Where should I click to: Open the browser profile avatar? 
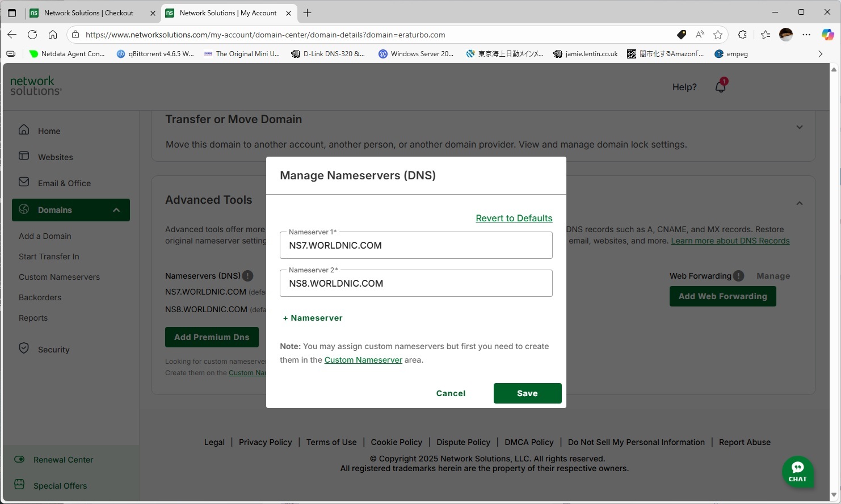786,35
